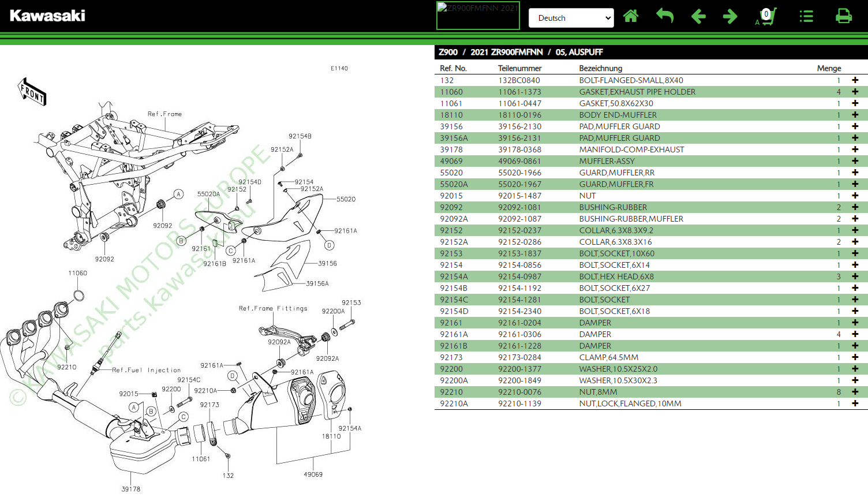Click the Ref. No. column header

pyautogui.click(x=453, y=68)
